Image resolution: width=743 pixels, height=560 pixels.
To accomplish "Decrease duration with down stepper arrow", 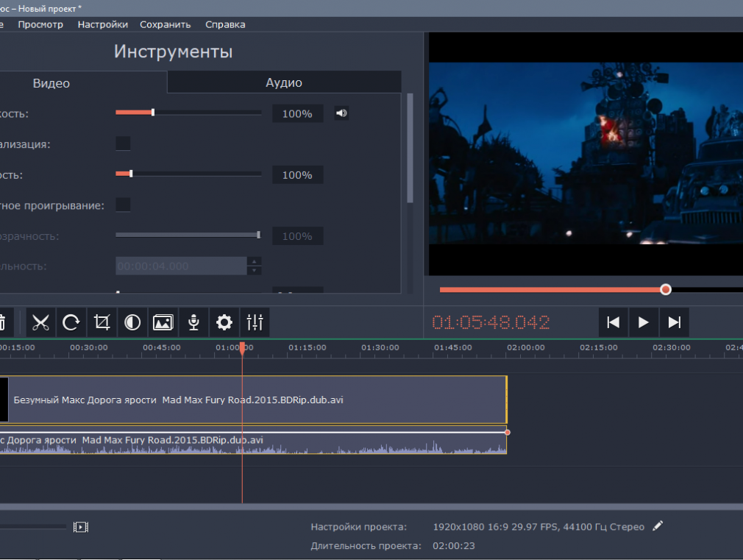I will [x=255, y=270].
